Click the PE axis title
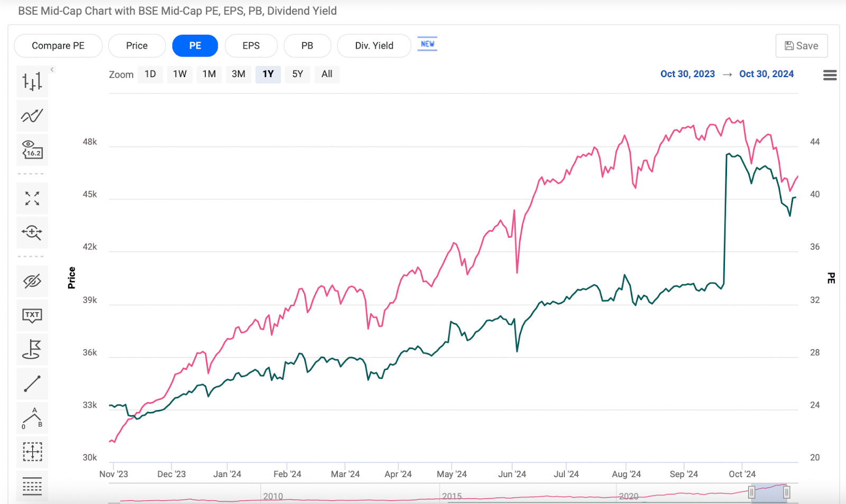Viewport: 846px width, 504px height. [831, 278]
